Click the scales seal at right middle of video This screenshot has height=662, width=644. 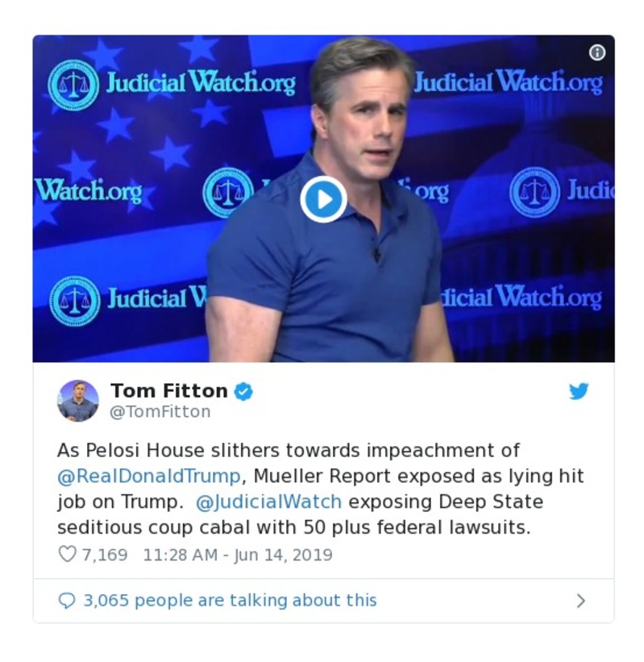point(534,193)
